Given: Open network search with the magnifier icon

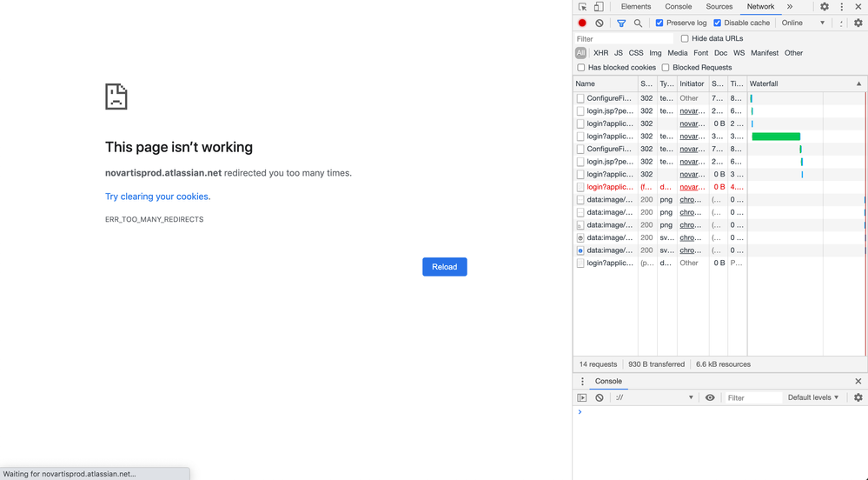Looking at the screenshot, I should [638, 23].
